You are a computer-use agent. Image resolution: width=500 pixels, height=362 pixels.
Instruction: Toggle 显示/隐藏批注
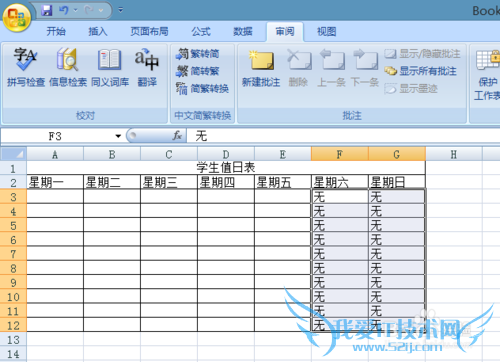coord(422,54)
